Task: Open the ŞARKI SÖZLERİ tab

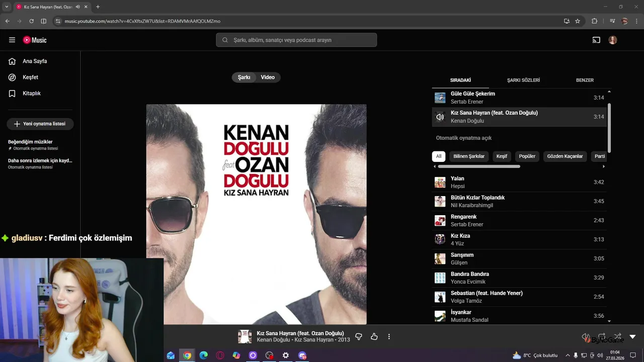Action: [x=523, y=80]
